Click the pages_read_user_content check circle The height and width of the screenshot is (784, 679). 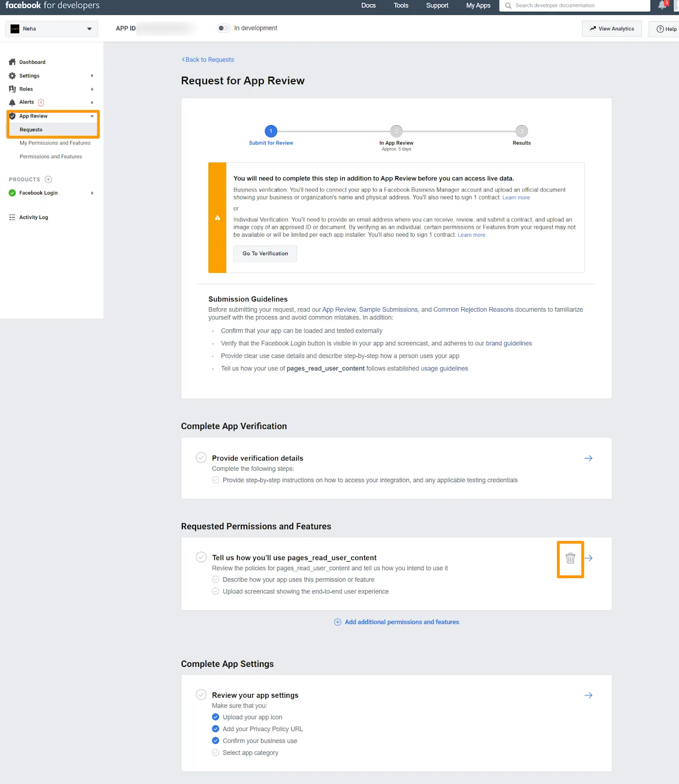pos(201,557)
